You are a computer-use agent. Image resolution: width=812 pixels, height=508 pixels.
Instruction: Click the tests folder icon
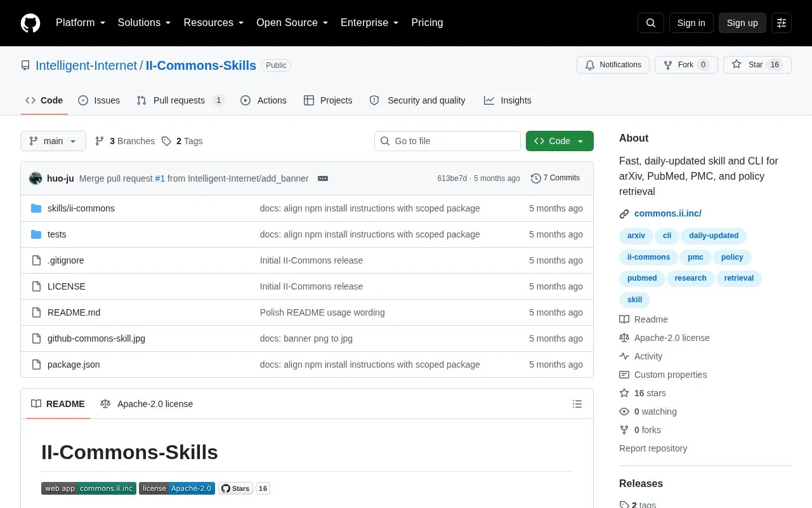click(36, 234)
